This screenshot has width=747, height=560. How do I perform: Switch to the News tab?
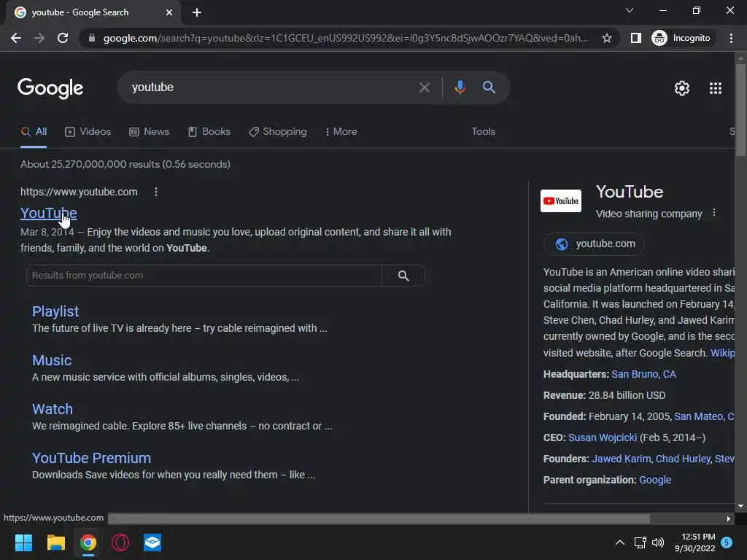tap(149, 132)
